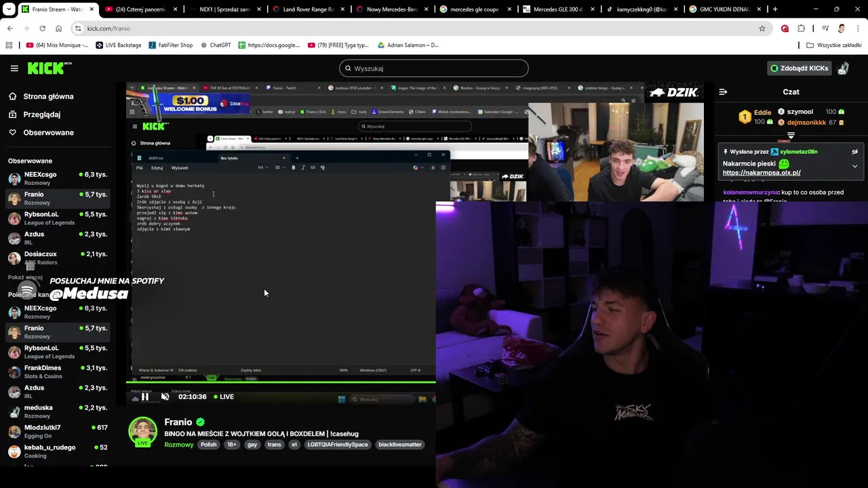868x488 pixels.
Task: Open the browser extensions puzzle icon
Action: coord(801,28)
